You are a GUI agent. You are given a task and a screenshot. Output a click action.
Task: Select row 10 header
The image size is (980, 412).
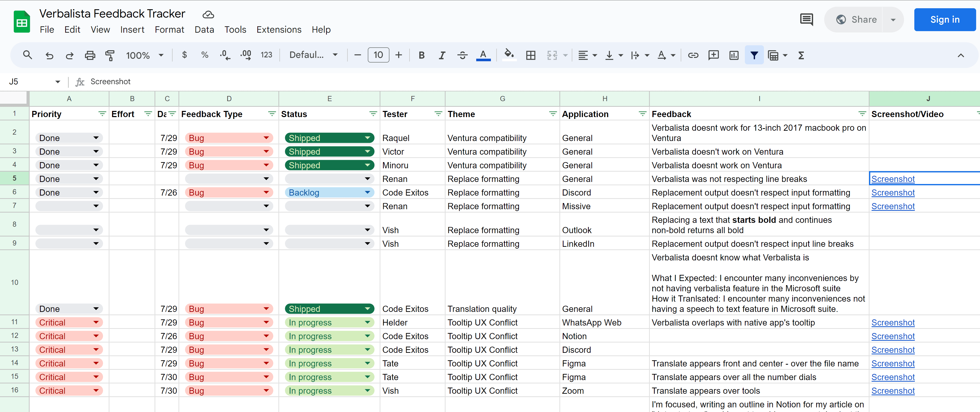pyautogui.click(x=14, y=282)
